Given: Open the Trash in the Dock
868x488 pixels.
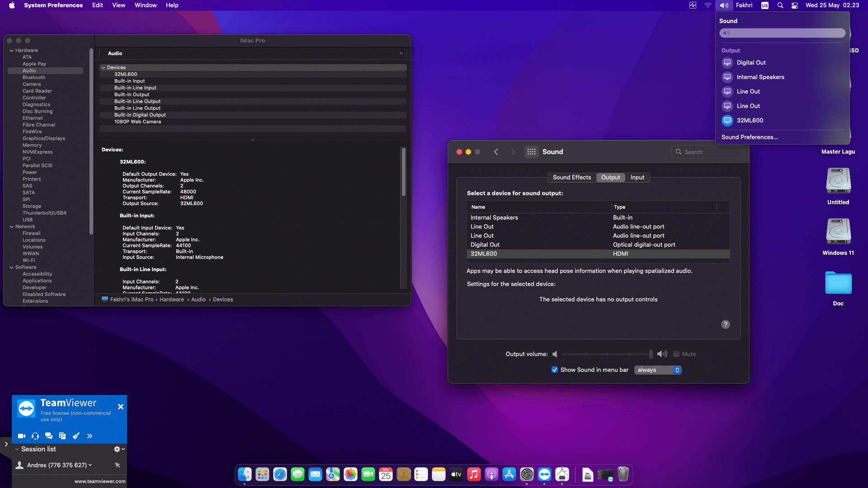Looking at the screenshot, I should pos(623,474).
